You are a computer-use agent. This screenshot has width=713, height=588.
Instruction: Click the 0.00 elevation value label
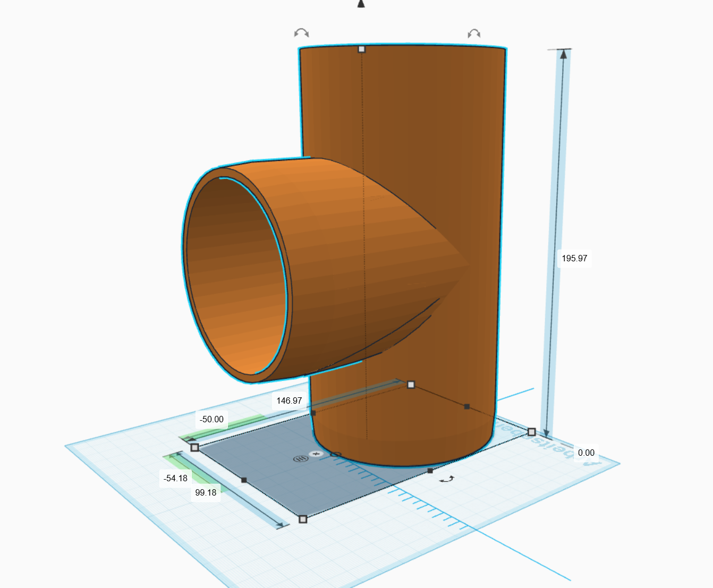(x=586, y=453)
